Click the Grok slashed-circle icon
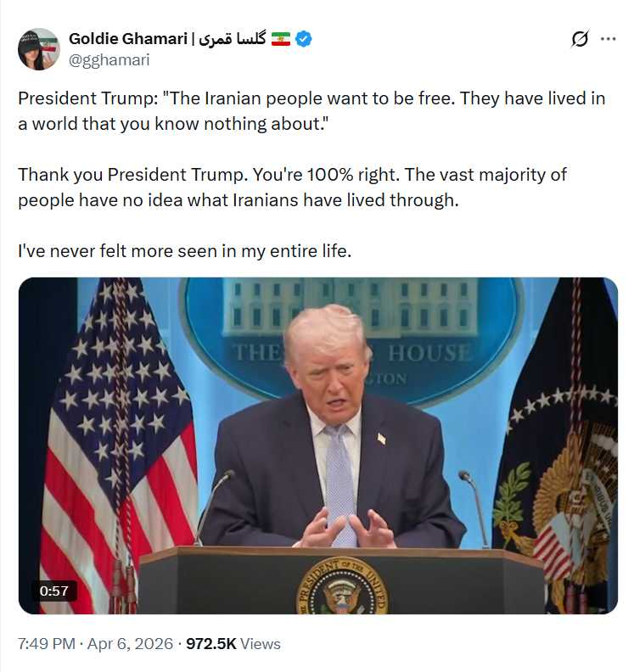Screen dimensions: 634x672 tap(580, 39)
